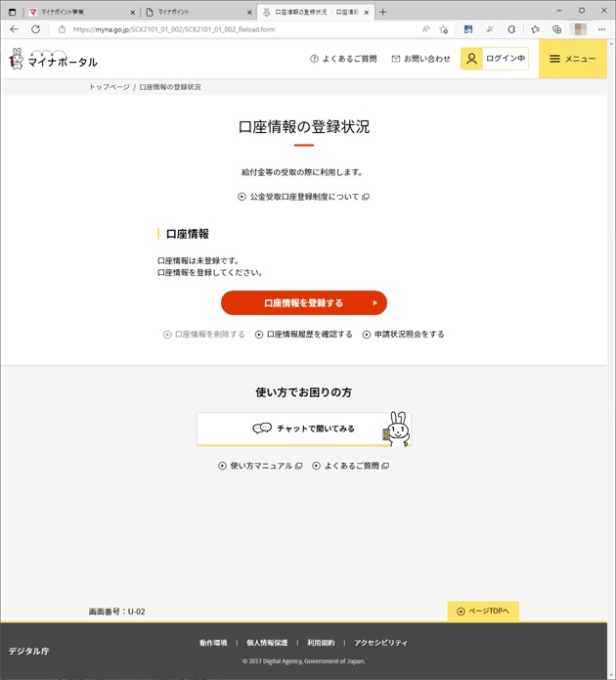The image size is (616, 680).
Task: Open browser settings ellipsis menu
Action: pos(601,29)
